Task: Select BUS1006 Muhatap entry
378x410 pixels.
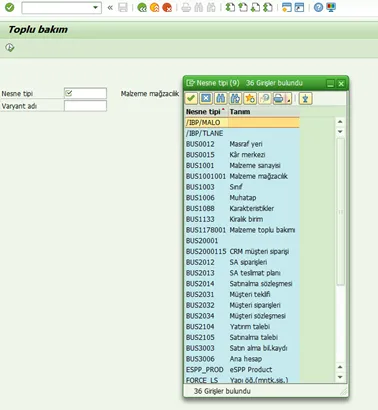Action: 242,198
